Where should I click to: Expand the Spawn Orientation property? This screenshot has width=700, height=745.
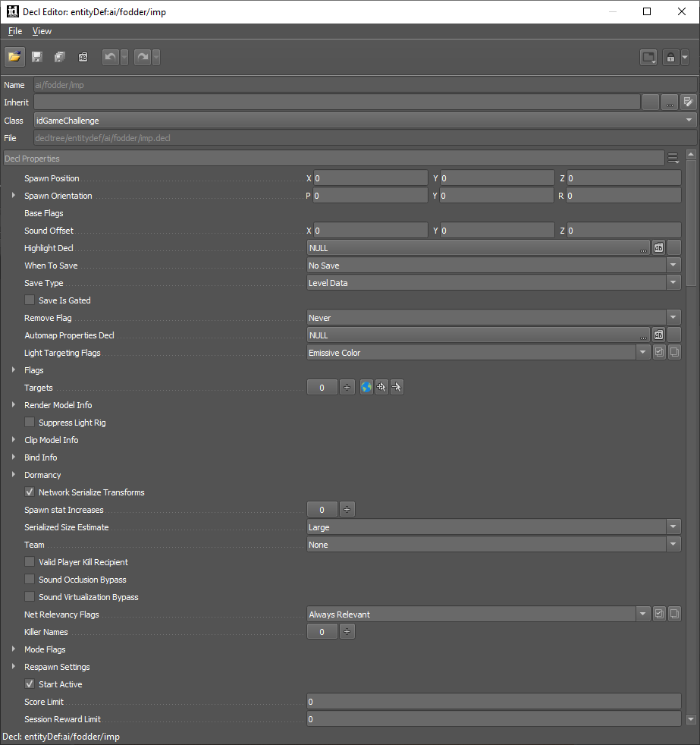(x=14, y=195)
